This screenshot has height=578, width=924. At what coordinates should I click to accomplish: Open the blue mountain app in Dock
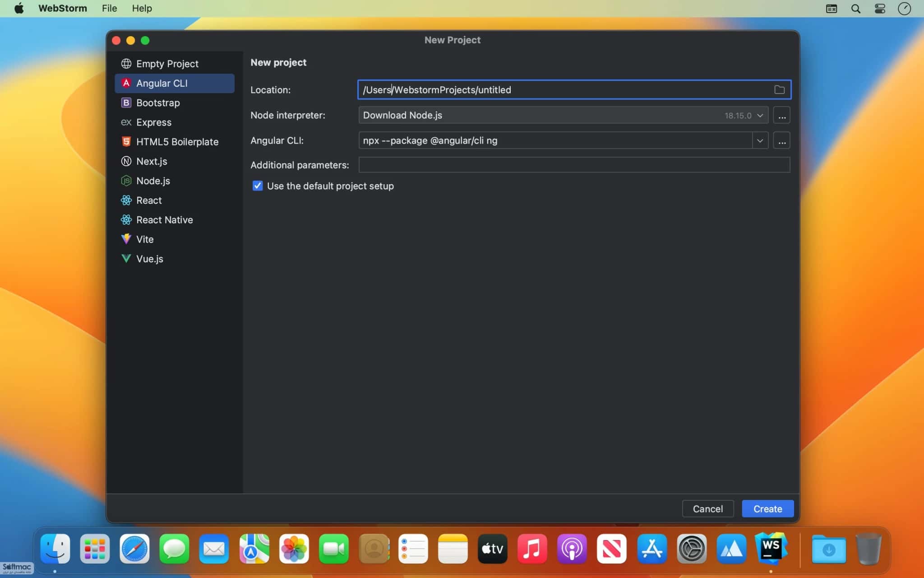(x=731, y=549)
